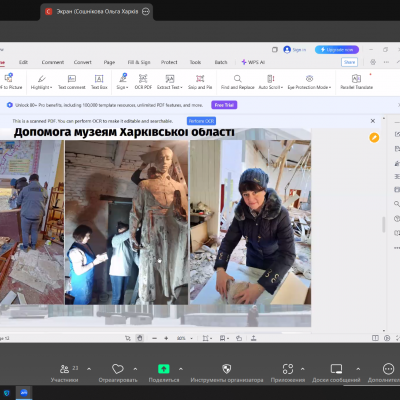Image resolution: width=400 pixels, height=400 pixels.
Task: Open zoom percentage dropdown
Action: pos(192,338)
